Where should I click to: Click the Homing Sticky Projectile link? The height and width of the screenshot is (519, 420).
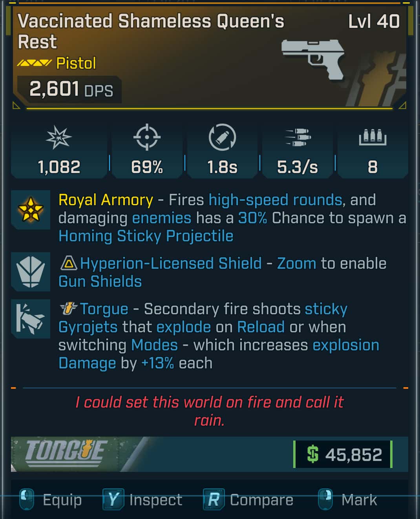[x=146, y=236]
